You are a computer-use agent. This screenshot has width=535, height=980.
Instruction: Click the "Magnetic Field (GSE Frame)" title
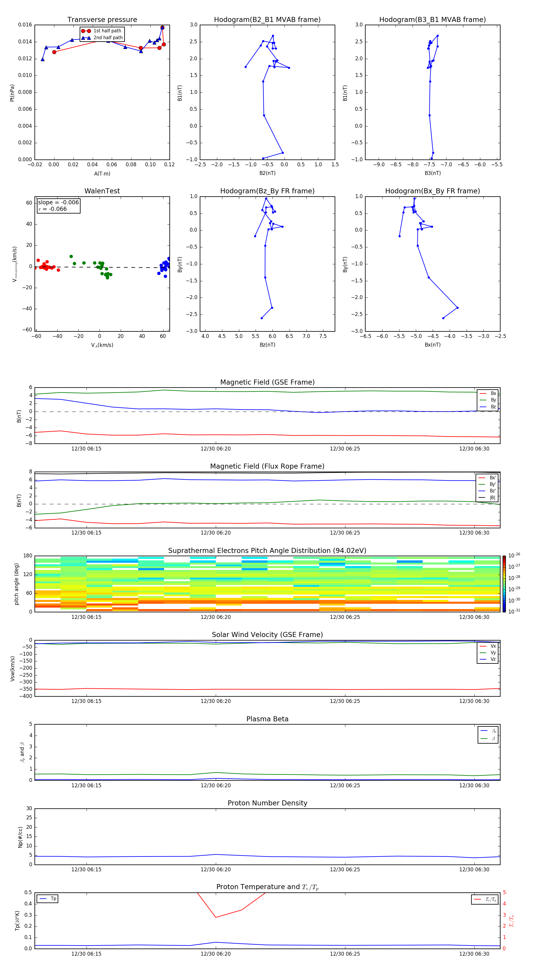(267, 382)
